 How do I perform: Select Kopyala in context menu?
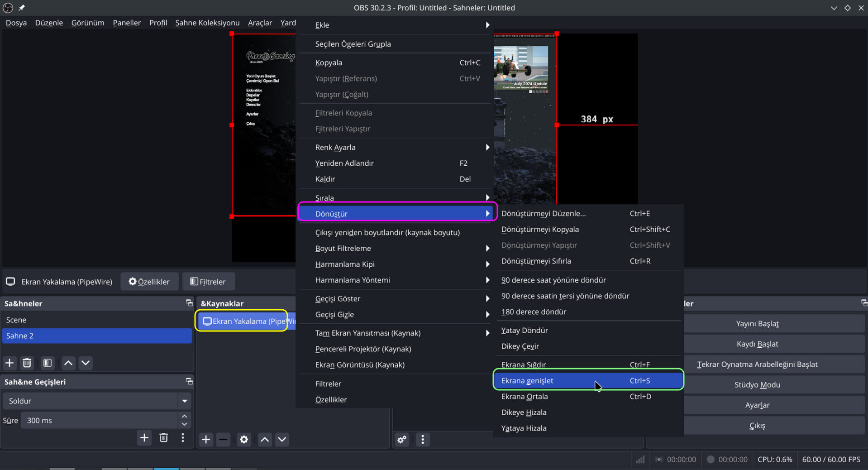click(394, 62)
